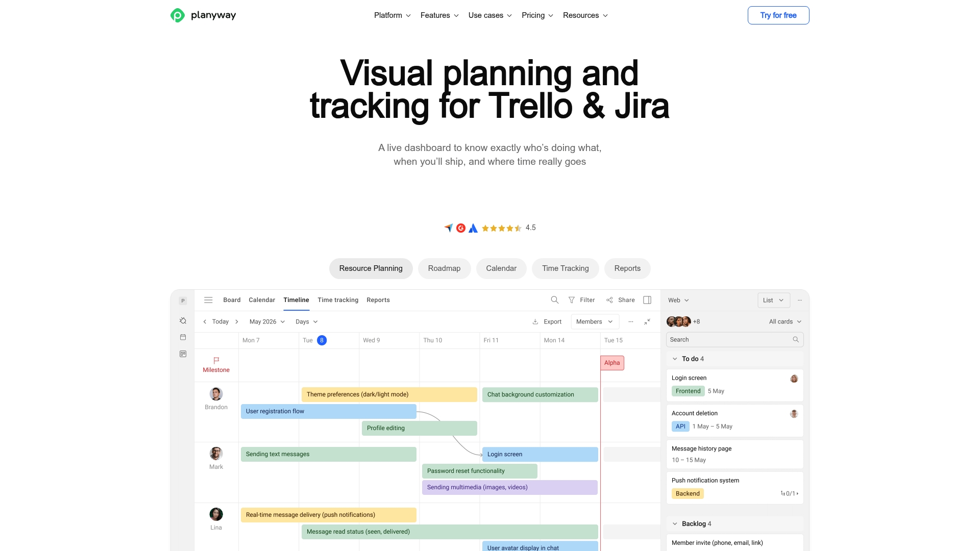Open the Time tracking tab
Viewport: 980px width, 551px height.
tap(337, 300)
